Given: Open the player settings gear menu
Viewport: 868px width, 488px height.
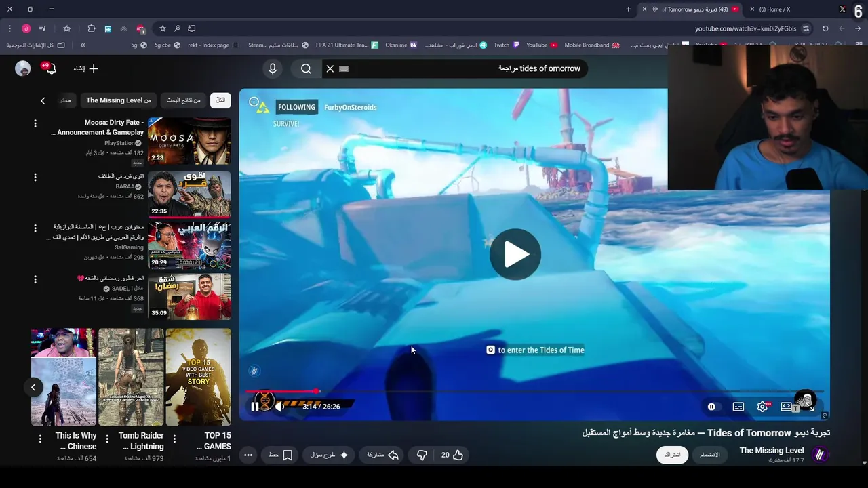Looking at the screenshot, I should tap(763, 407).
